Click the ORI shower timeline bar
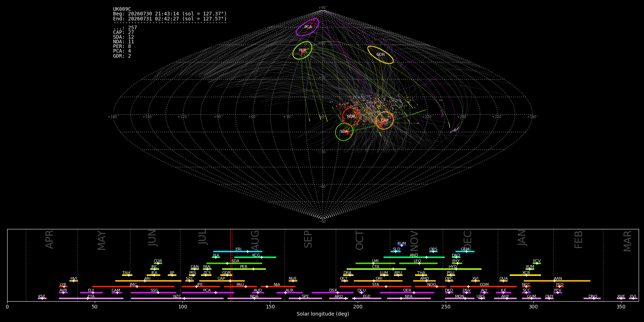The image size is (644, 322). pyautogui.click(x=378, y=281)
